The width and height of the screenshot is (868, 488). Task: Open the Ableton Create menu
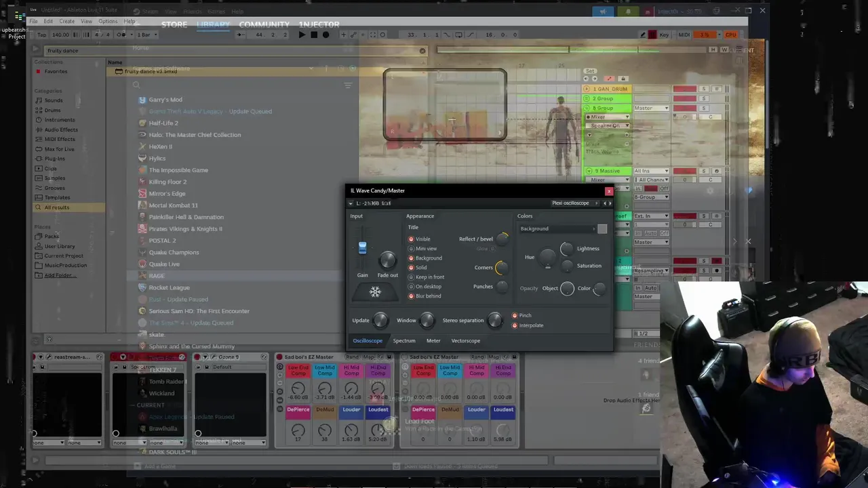pyautogui.click(x=66, y=21)
